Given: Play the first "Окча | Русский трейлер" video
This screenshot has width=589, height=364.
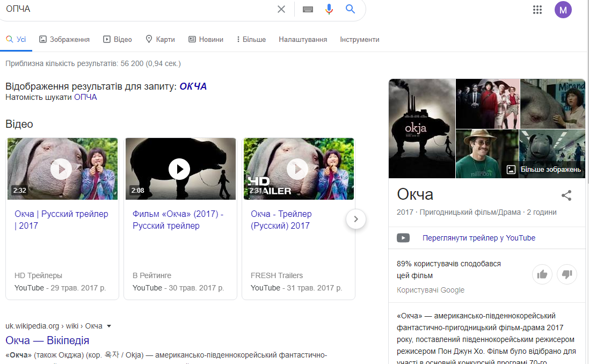Looking at the screenshot, I should [x=61, y=169].
